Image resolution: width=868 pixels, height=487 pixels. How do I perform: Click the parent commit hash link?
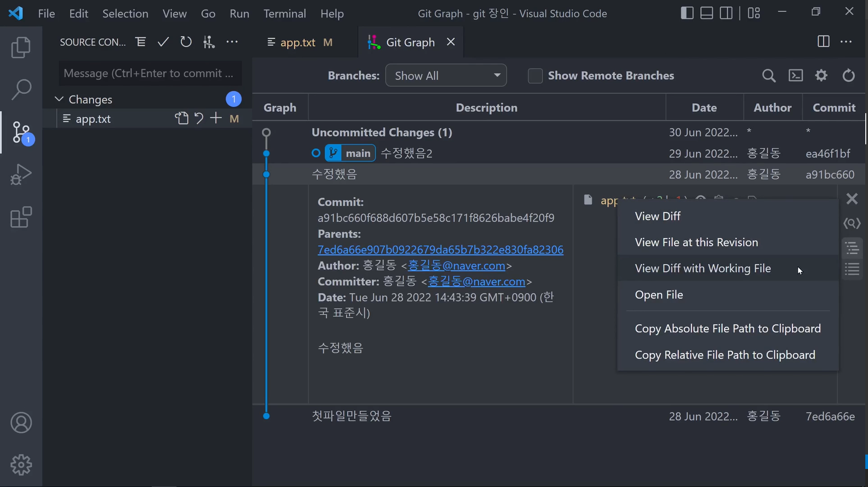pos(440,250)
